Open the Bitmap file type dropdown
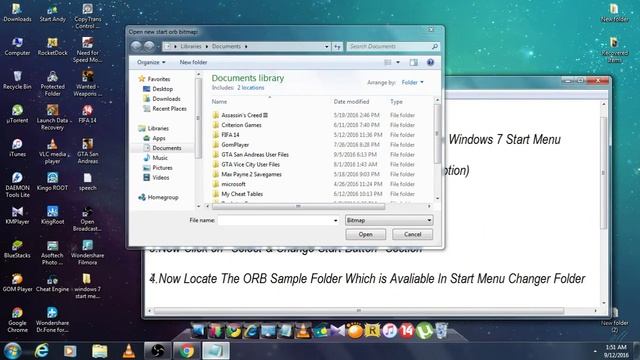640x360 pixels. pos(389,220)
